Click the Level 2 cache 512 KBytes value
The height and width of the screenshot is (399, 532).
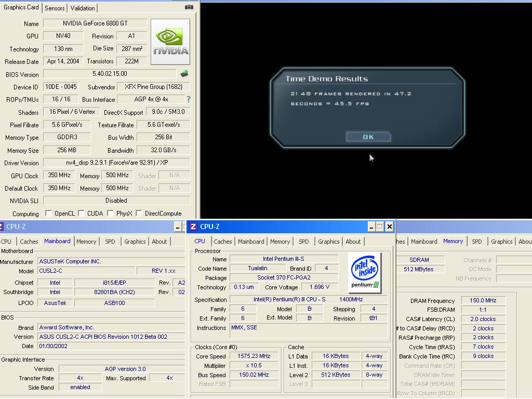[x=336, y=375]
